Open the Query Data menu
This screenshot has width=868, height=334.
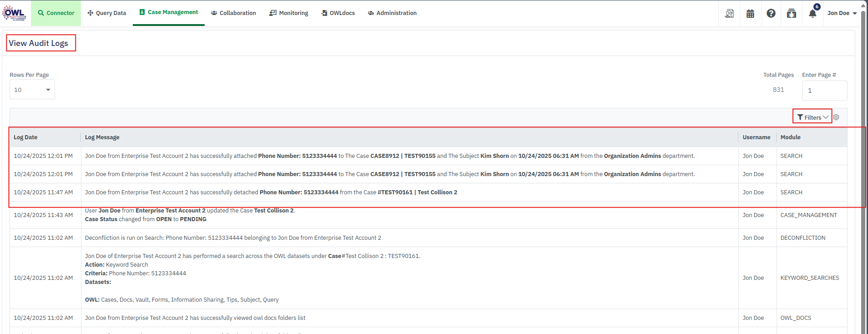pos(107,13)
